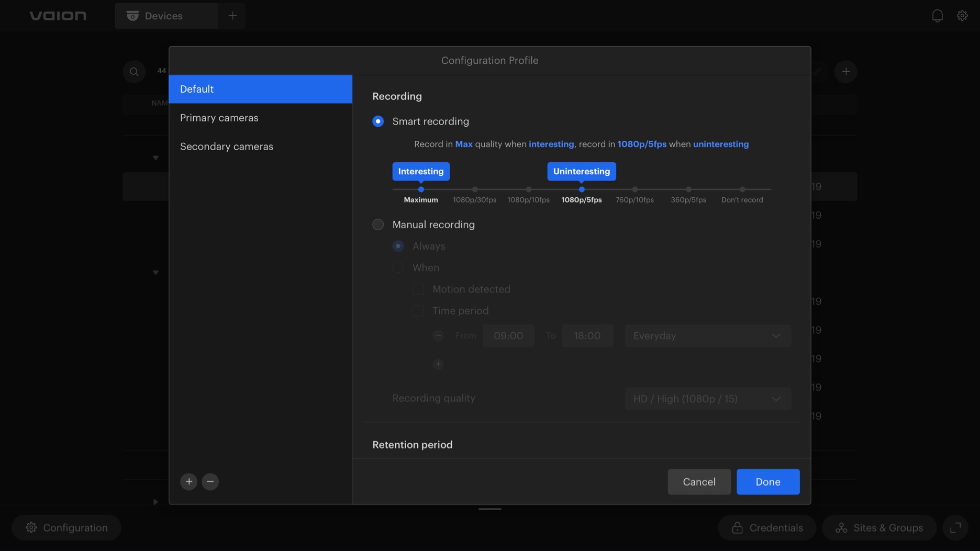Select the Secondary cameras profile
This screenshot has width=980, height=551.
pyautogui.click(x=261, y=147)
